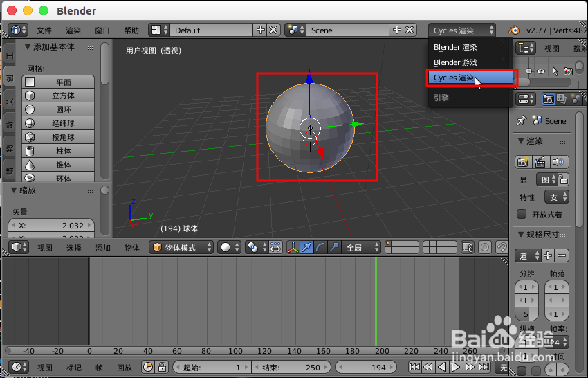Pin the properties context

(522, 121)
